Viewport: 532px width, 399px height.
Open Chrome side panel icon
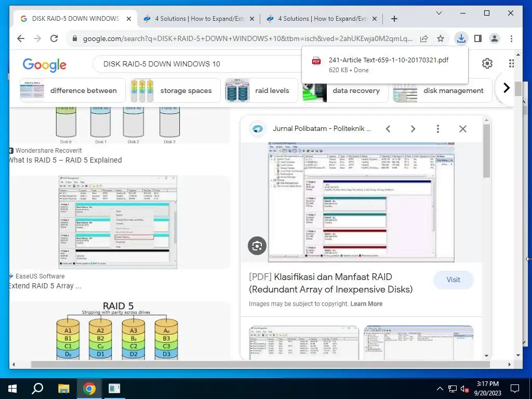point(478,38)
